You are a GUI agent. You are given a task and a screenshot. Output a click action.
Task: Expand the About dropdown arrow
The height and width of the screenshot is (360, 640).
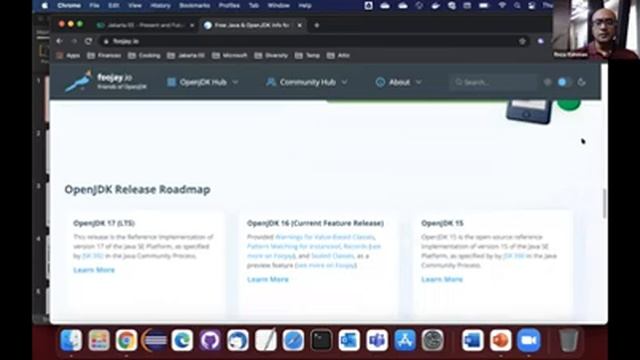pos(419,82)
